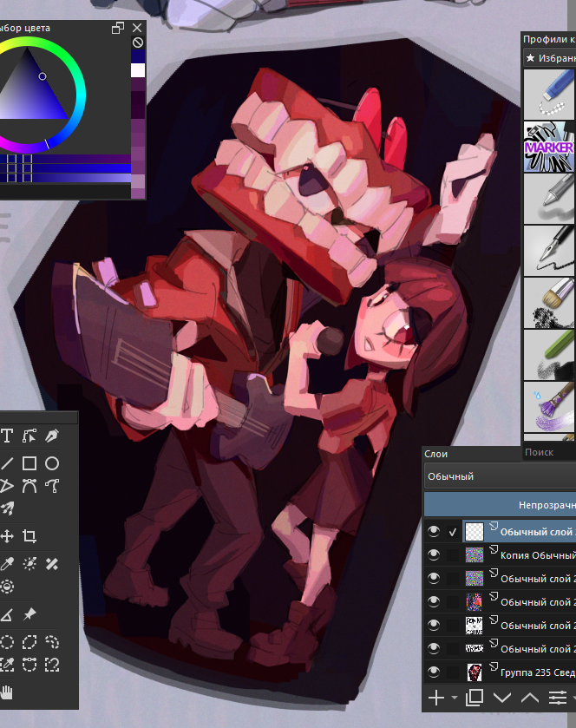Screen dimensions: 576x728
Task: Click the 'Профили к' panel title
Action: coord(550,39)
